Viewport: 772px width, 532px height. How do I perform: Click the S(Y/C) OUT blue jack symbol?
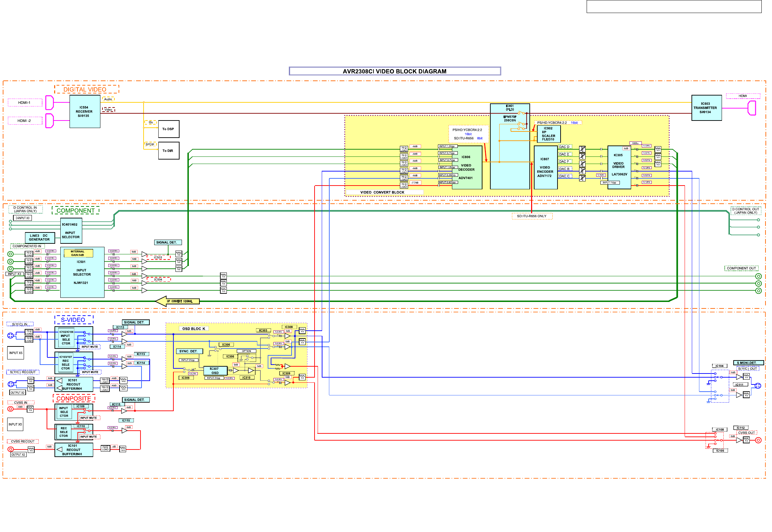coord(758,386)
